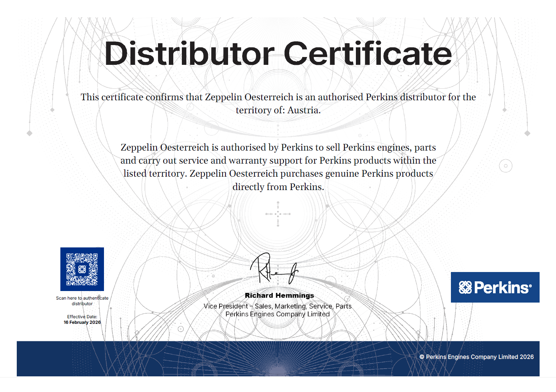Click the copyright notice in the footer
The width and height of the screenshot is (556, 392).
[x=476, y=357]
